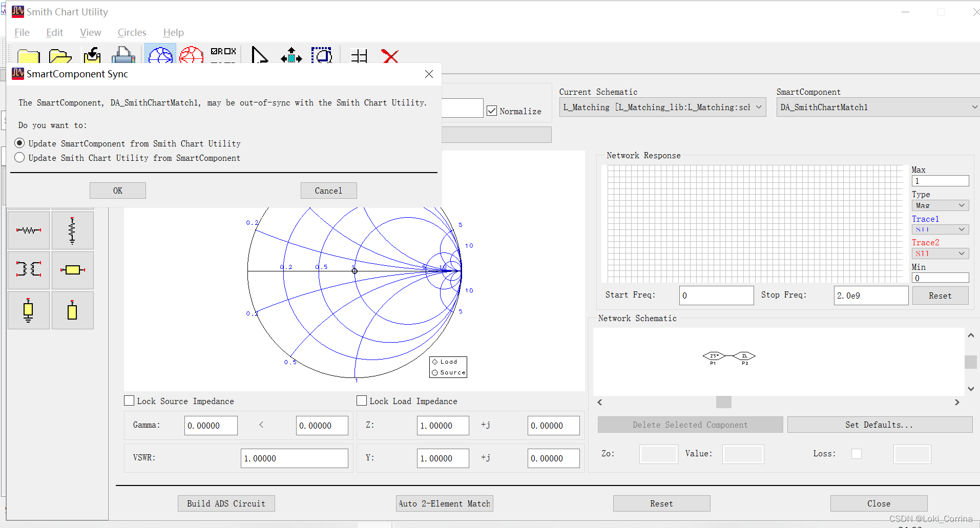This screenshot has height=528, width=980.
Task: Add a transformer component from palette
Action: pos(29,270)
